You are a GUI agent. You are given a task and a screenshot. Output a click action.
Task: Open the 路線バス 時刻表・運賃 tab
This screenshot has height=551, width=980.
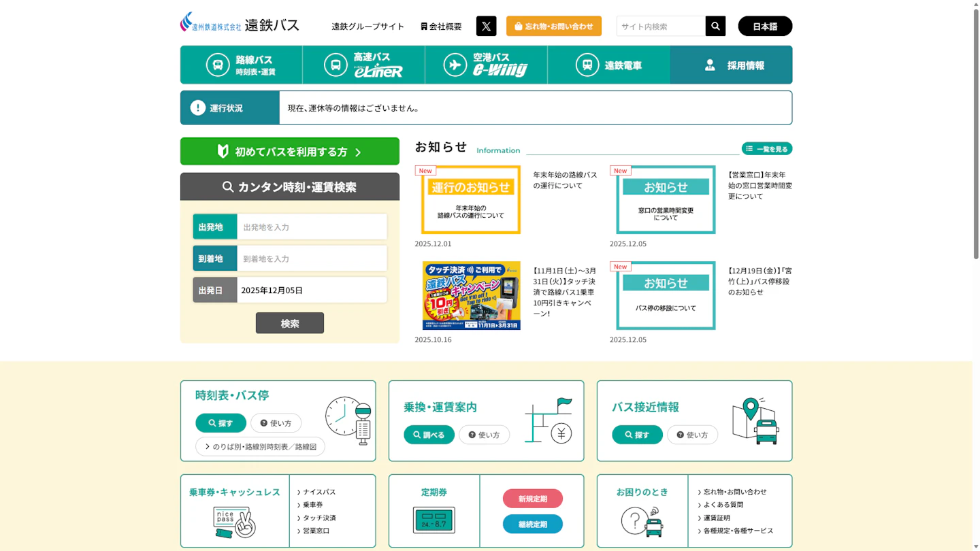(x=242, y=65)
